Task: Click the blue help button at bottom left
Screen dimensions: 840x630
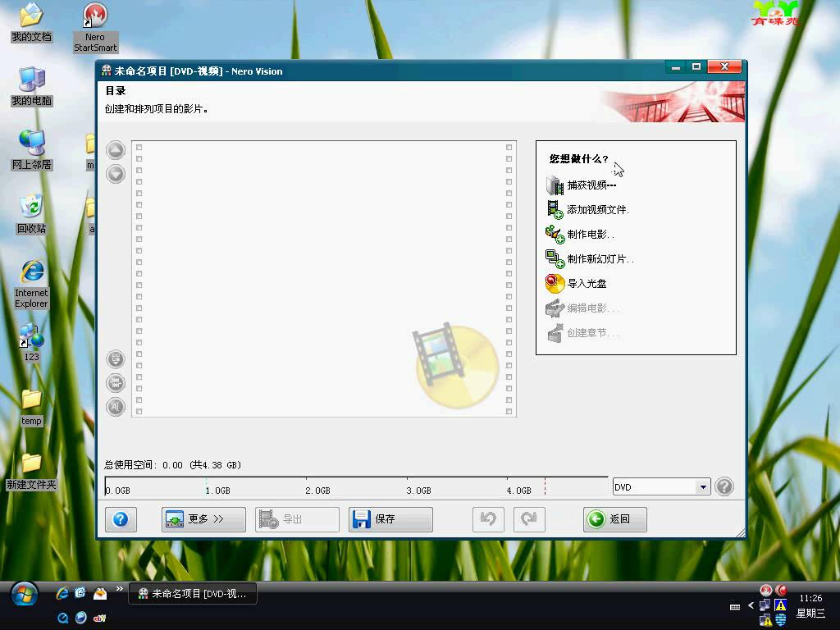Action: point(121,519)
